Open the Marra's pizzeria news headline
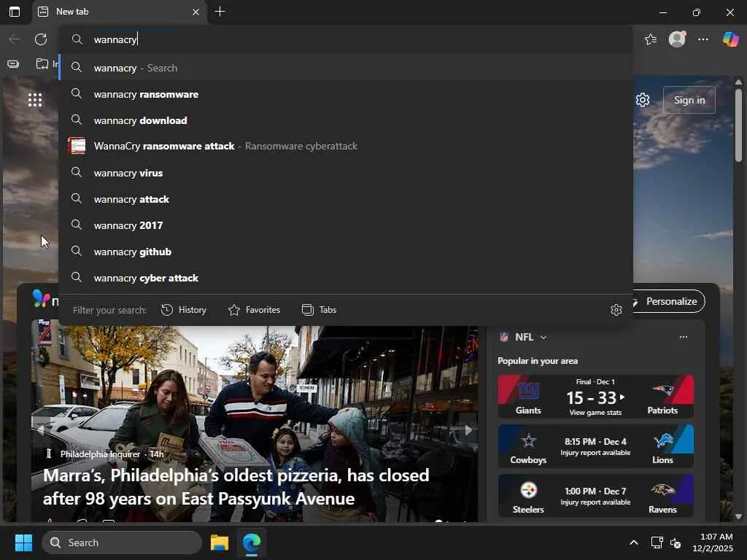 coord(236,486)
